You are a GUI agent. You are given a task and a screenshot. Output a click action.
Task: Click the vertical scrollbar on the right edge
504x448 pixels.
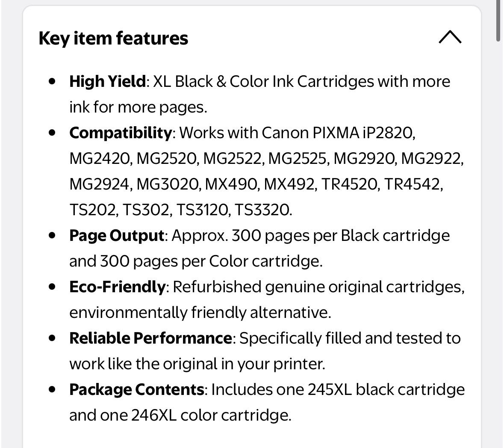point(498,21)
